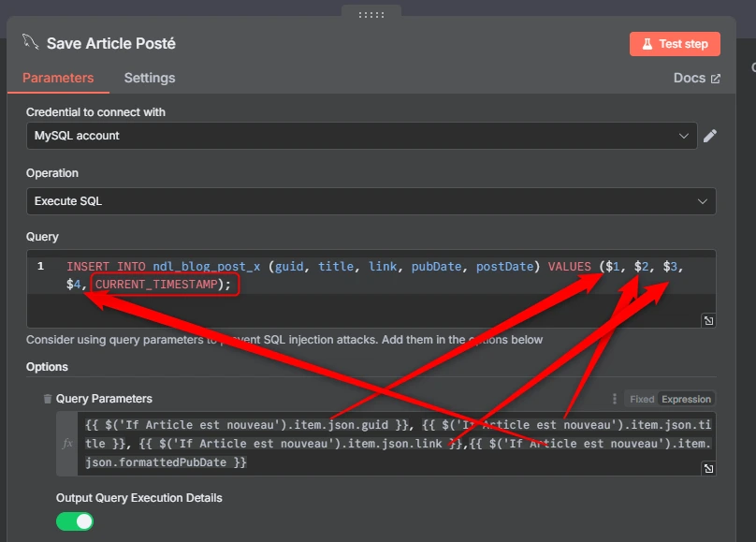The height and width of the screenshot is (542, 756).
Task: Edit the MySQL credential pencil icon
Action: pyautogui.click(x=710, y=136)
